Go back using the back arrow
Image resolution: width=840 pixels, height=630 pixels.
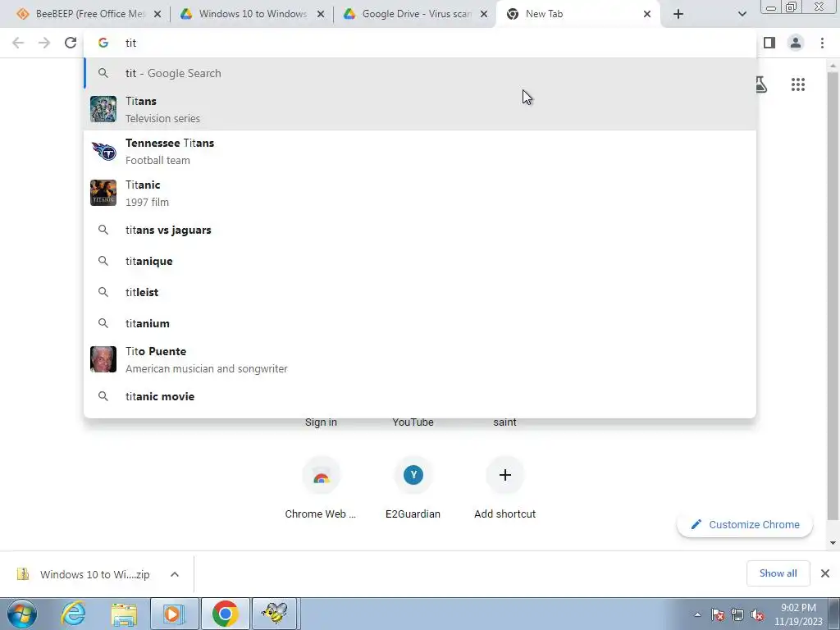pos(18,43)
